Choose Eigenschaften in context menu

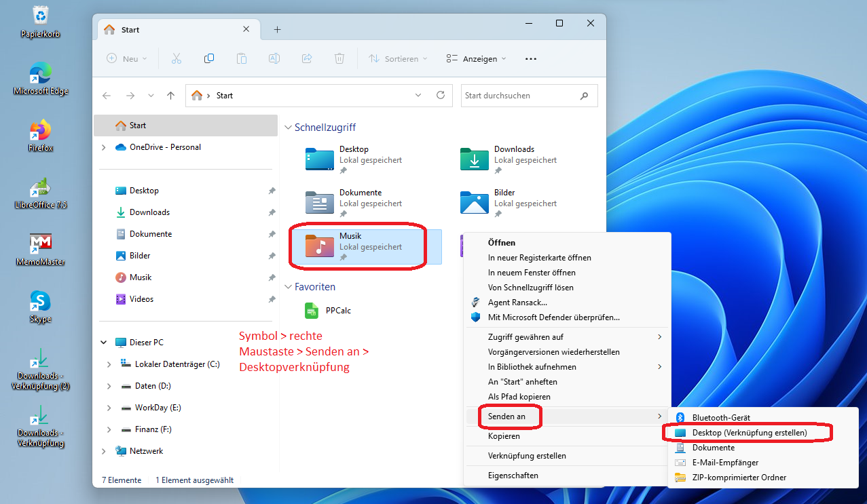pos(566,476)
